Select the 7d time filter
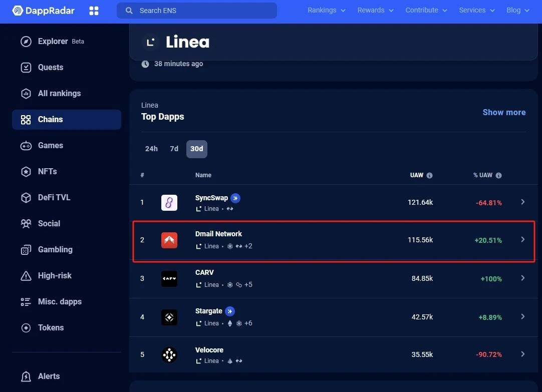The width and height of the screenshot is (542, 392). 174,149
